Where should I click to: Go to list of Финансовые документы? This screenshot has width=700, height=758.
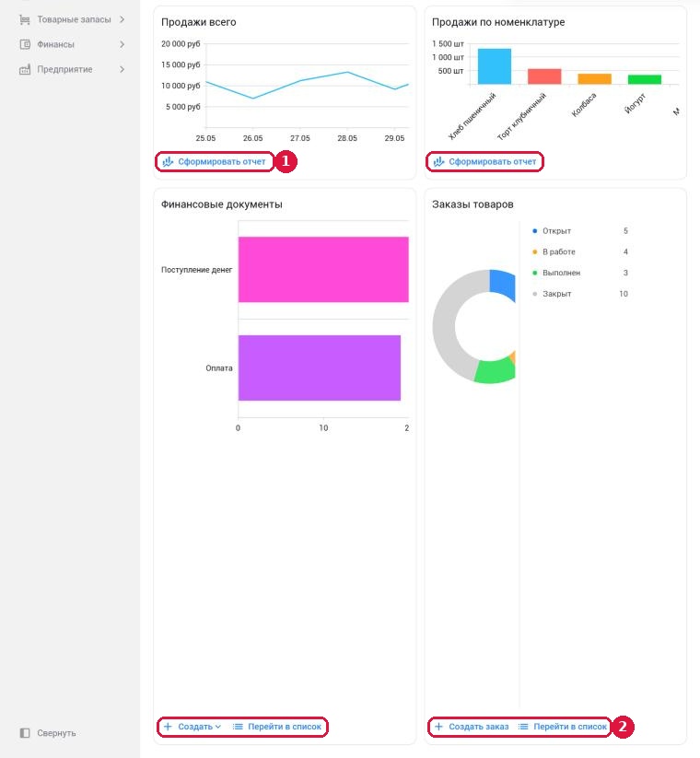click(277, 727)
